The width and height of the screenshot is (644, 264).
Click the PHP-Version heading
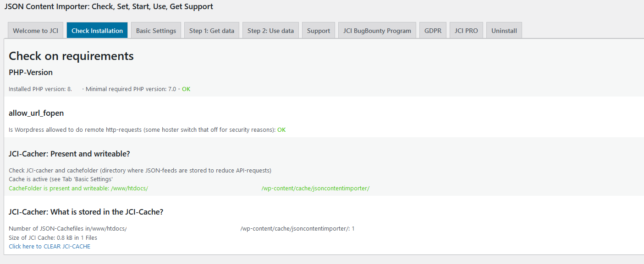[31, 72]
